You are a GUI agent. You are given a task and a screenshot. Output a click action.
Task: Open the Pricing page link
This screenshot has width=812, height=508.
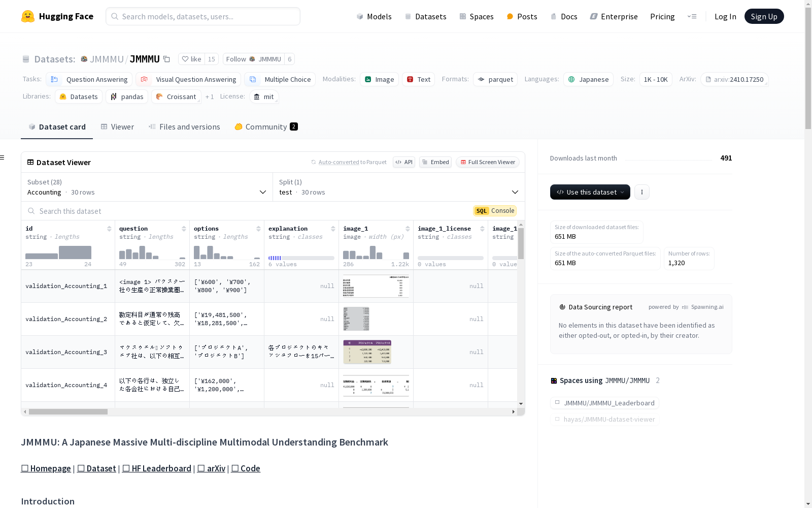(662, 16)
